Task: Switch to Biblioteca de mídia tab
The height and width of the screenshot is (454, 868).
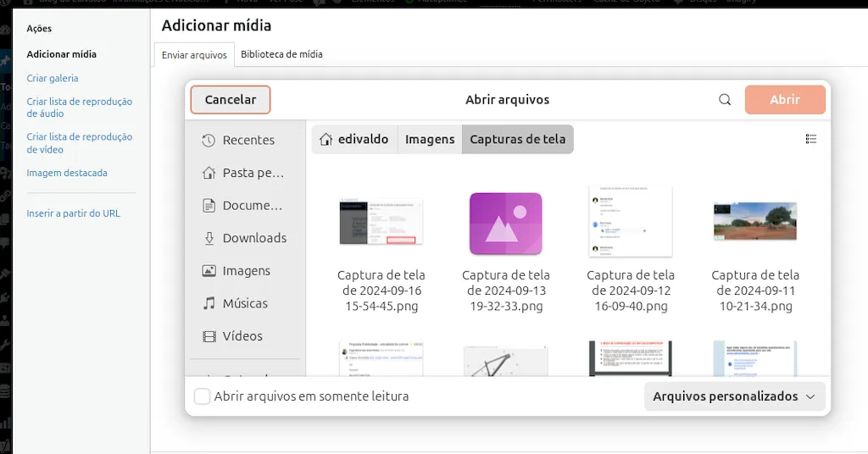Action: coord(281,54)
